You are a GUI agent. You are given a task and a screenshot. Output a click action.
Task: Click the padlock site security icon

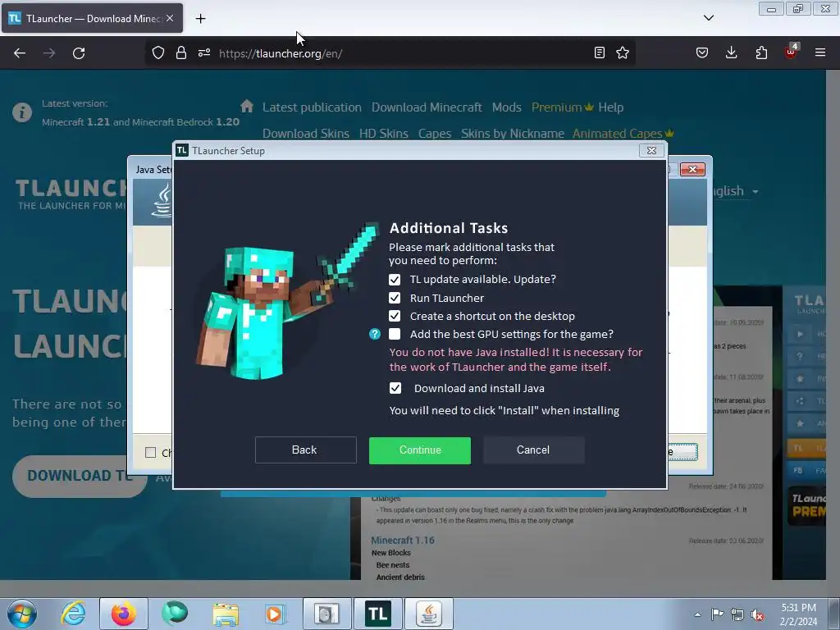181,53
